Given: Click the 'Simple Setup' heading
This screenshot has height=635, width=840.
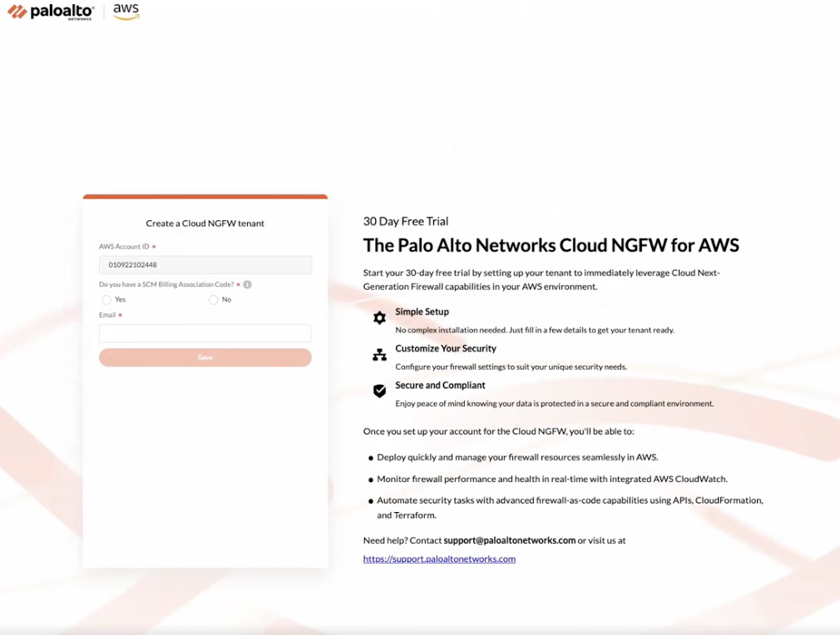Looking at the screenshot, I should coord(422,312).
